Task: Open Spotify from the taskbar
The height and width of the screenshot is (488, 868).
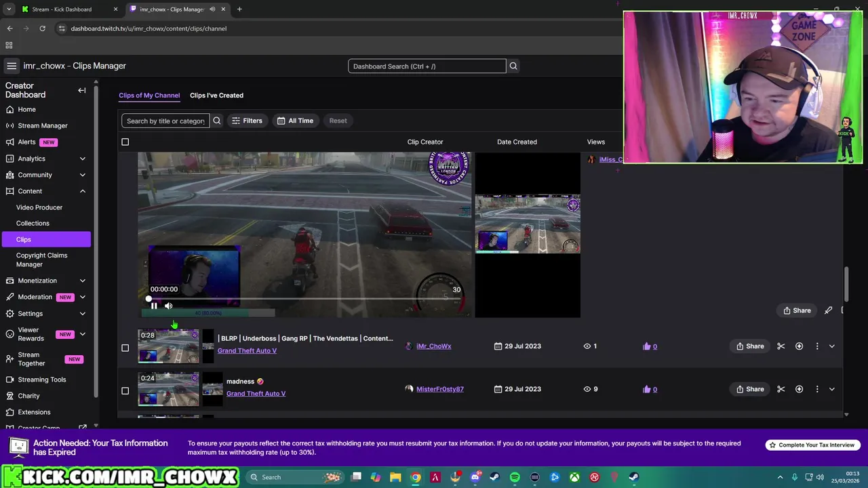Action: point(515,477)
